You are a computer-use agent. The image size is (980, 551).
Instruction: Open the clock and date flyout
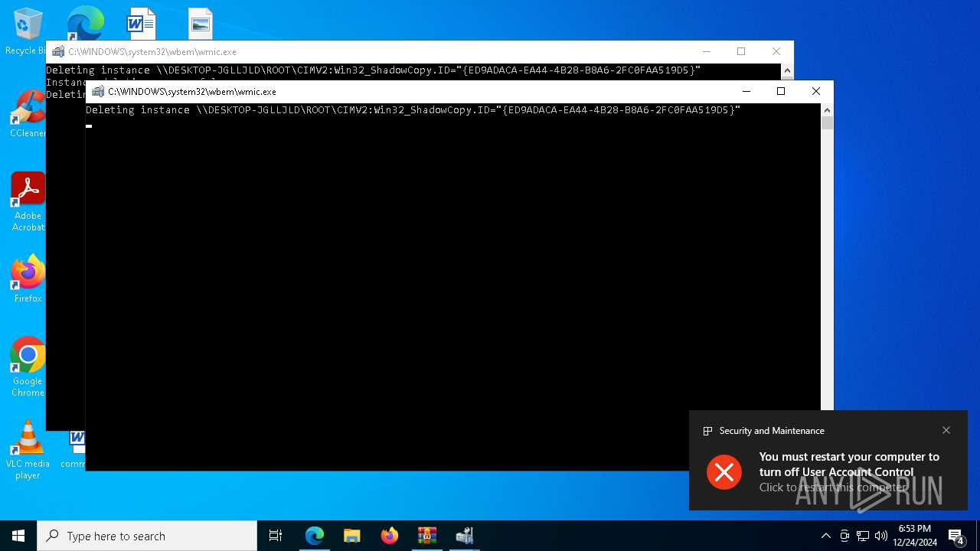click(915, 536)
